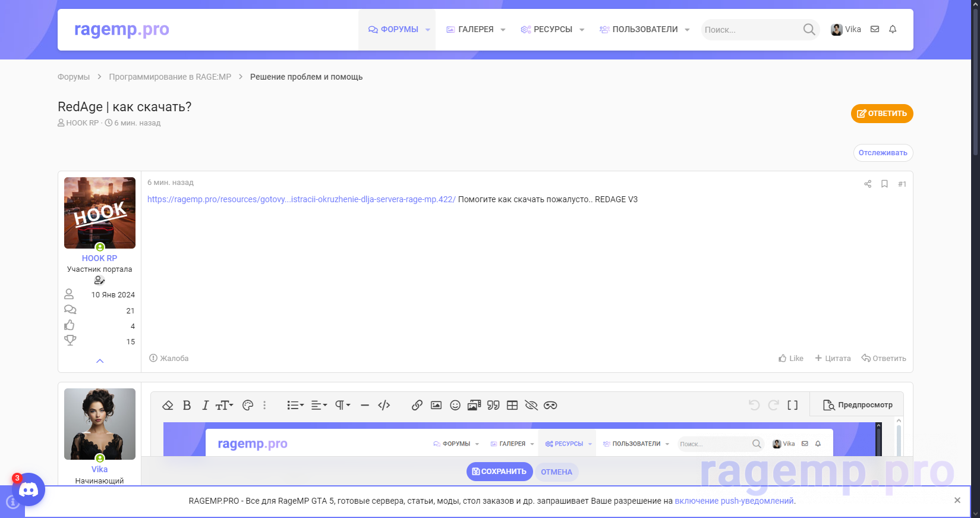
Task: Open the HOOK RP username under the avatar
Action: point(99,258)
